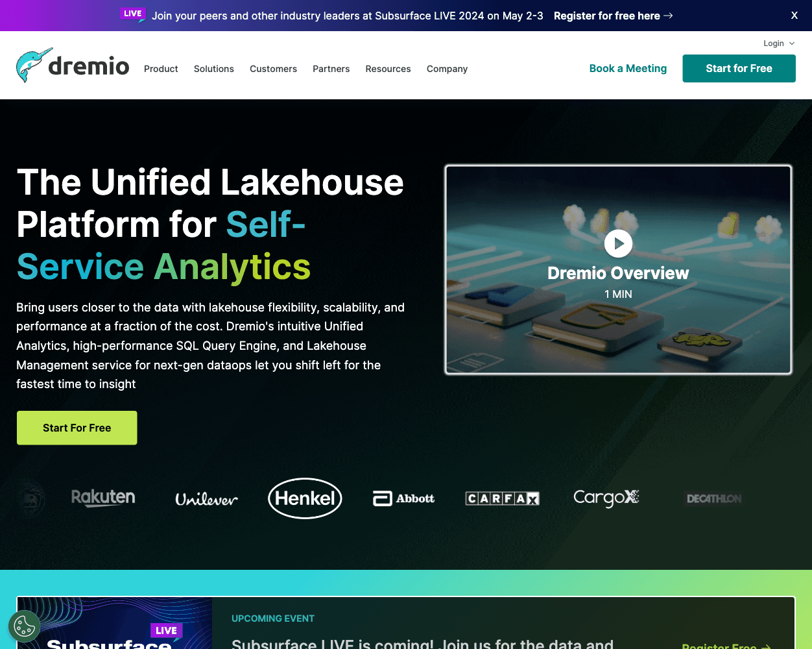Click the CargoX logo
812x649 pixels.
click(606, 498)
